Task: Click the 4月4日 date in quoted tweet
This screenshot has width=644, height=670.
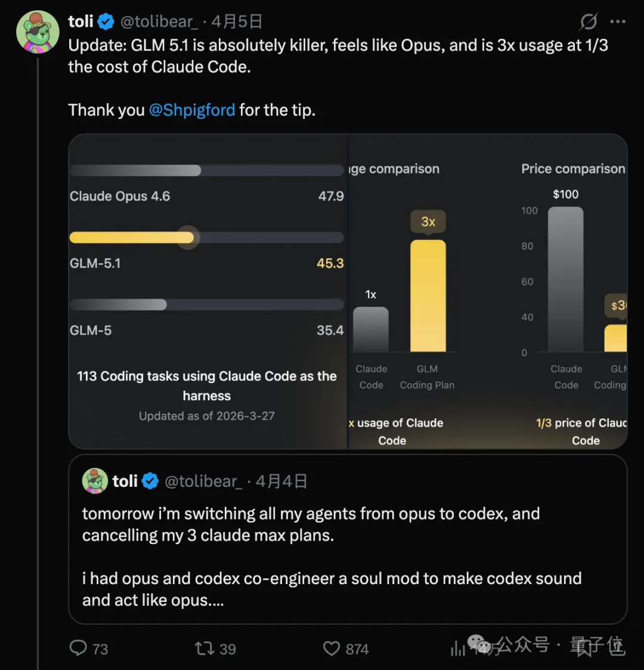Action: [281, 481]
